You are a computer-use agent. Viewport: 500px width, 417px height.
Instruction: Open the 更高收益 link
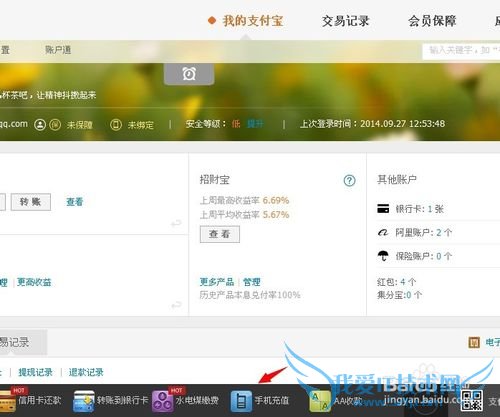(x=34, y=282)
